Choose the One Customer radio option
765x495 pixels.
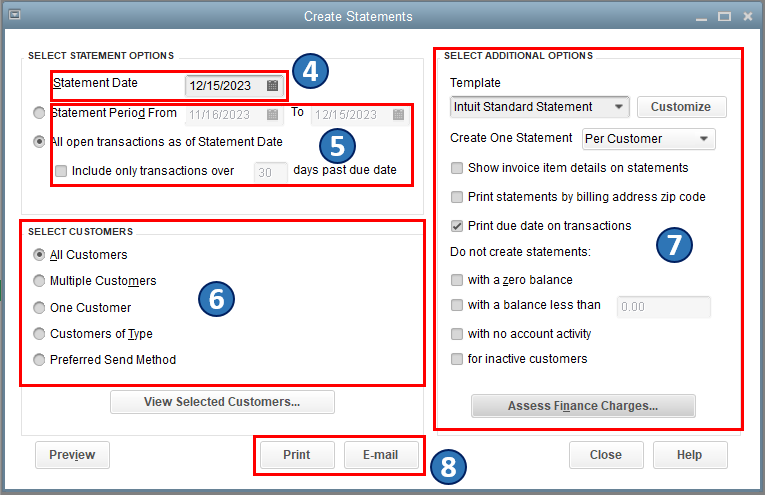point(39,308)
